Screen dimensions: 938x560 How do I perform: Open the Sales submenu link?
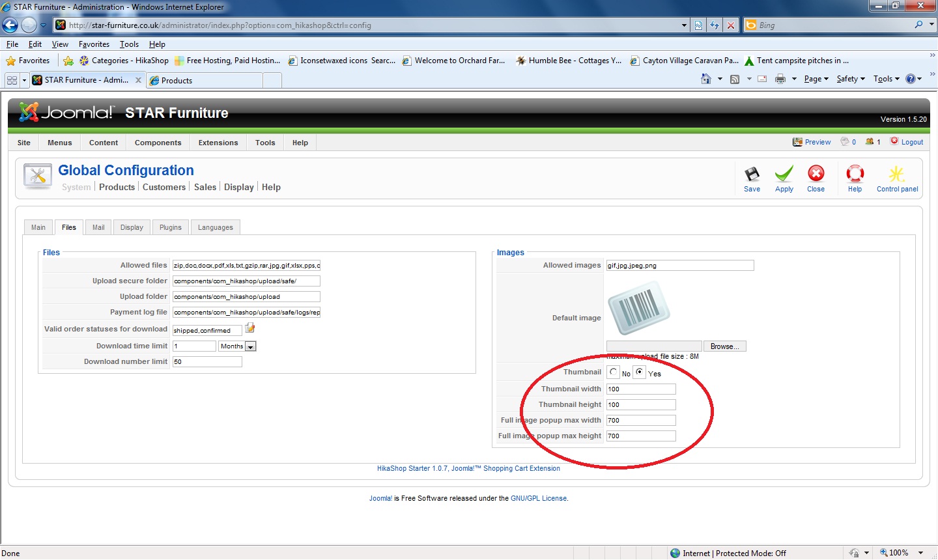coord(205,187)
